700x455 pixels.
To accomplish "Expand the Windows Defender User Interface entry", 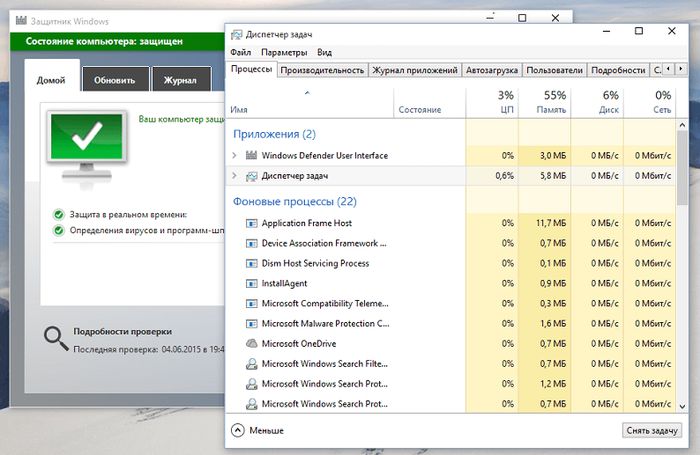I will pyautogui.click(x=234, y=155).
